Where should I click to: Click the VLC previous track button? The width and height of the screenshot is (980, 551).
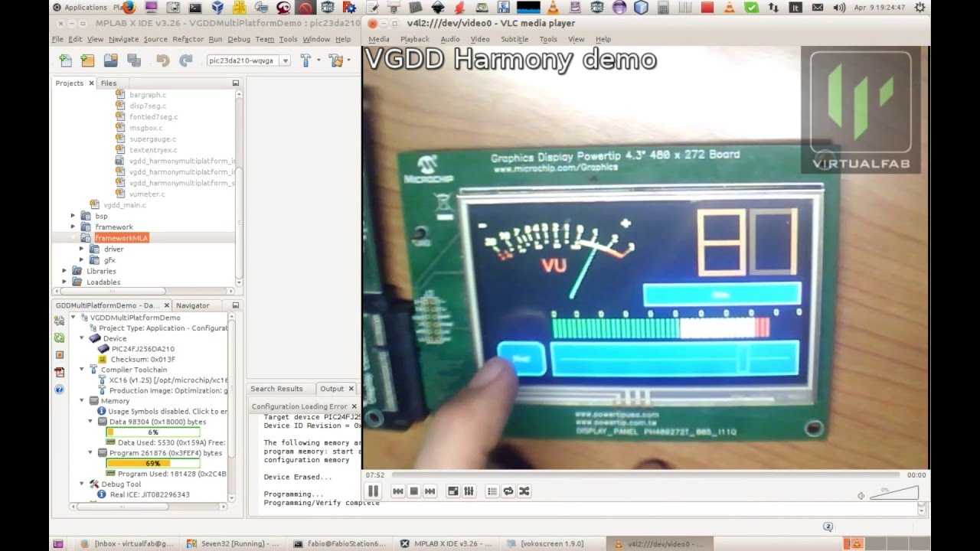click(398, 491)
